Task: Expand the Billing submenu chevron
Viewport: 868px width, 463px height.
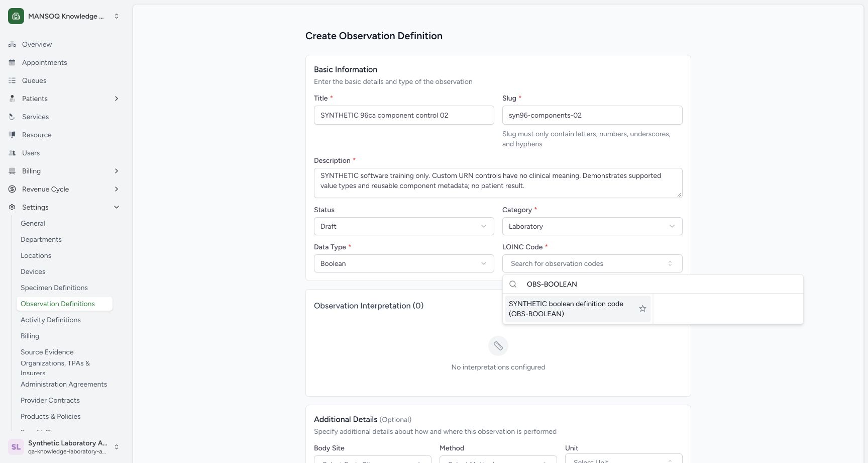Action: [x=117, y=171]
